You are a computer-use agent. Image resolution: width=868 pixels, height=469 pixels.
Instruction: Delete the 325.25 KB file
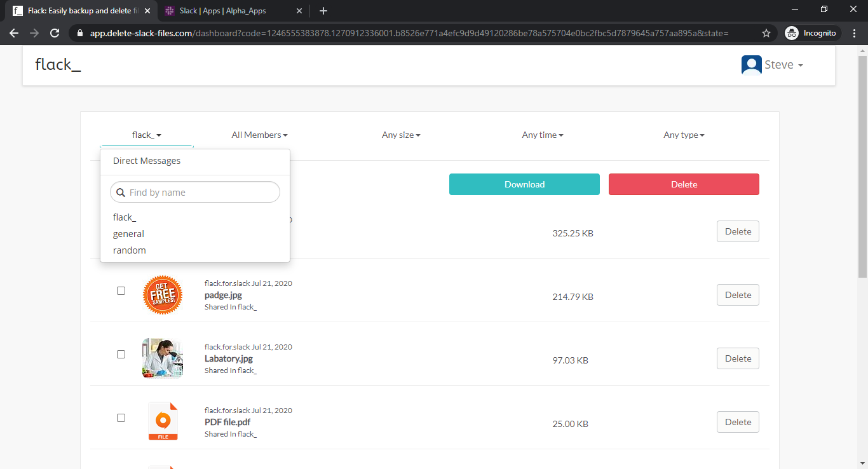(738, 231)
